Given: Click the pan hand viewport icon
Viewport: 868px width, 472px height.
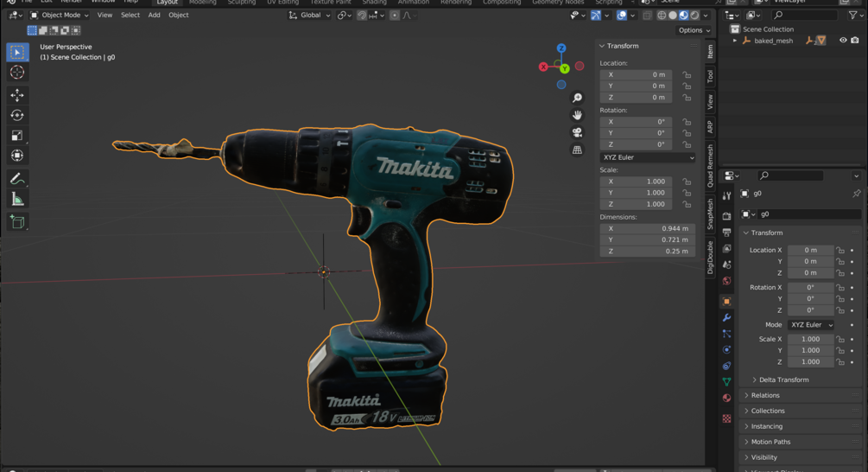Looking at the screenshot, I should click(x=578, y=115).
